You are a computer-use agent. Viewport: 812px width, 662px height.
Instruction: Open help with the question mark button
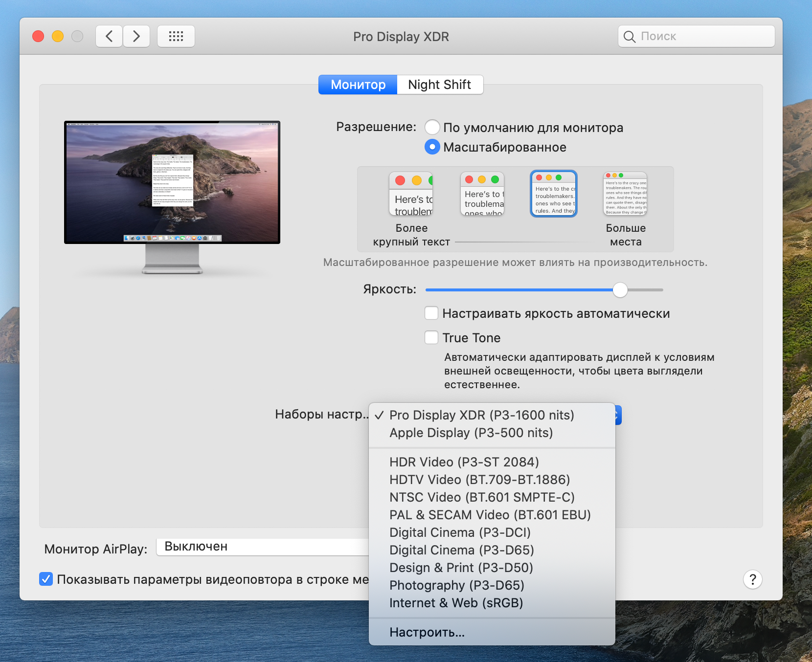tap(753, 579)
